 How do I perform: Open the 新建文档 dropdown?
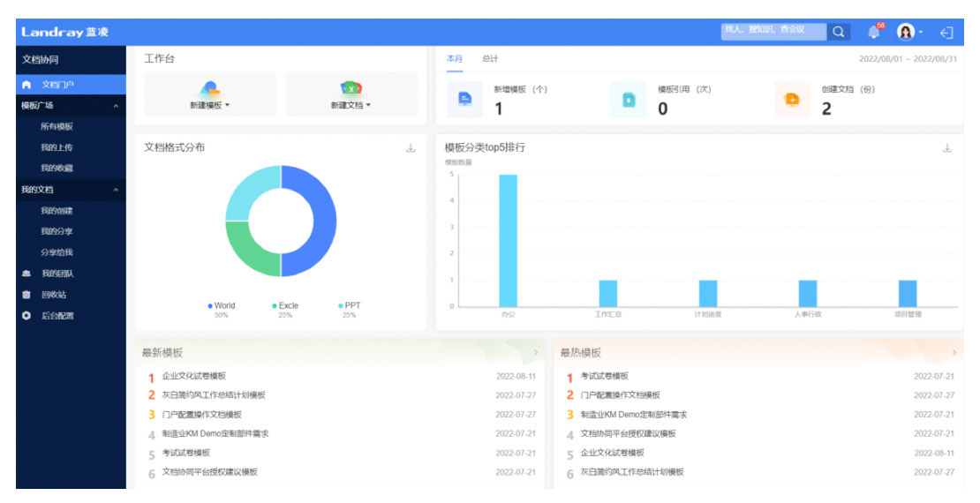351,105
